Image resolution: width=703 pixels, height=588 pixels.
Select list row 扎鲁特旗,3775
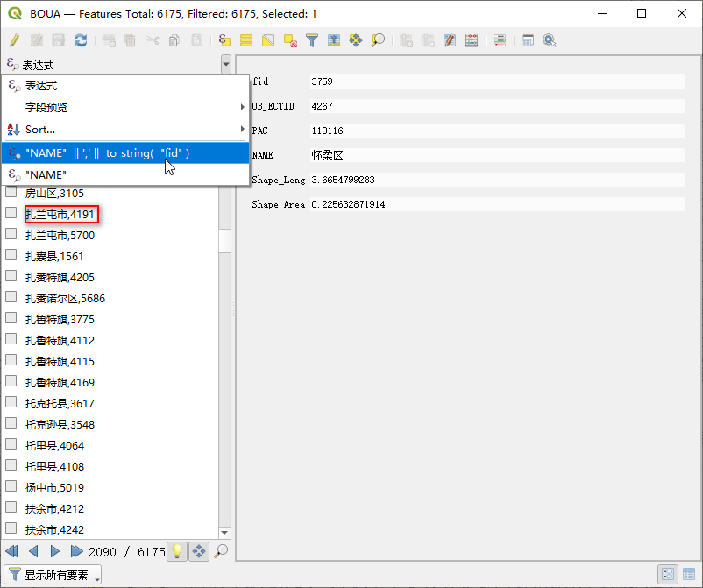[x=110, y=319]
